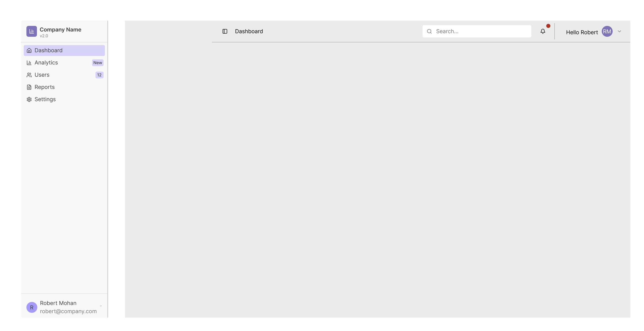Click the Settings gear icon
Screen dimensions: 644x331
[29, 99]
